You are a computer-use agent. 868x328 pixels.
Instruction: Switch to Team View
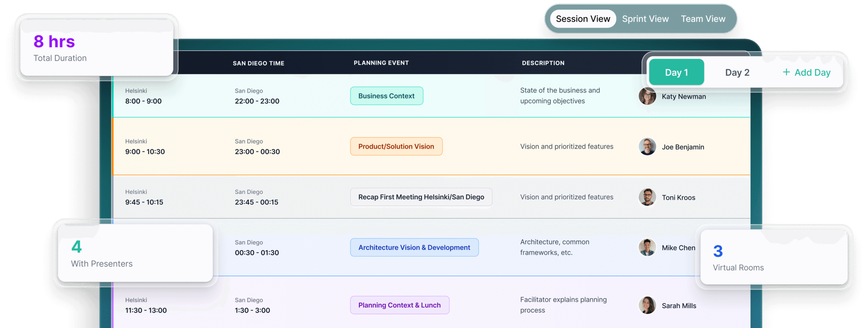point(703,19)
